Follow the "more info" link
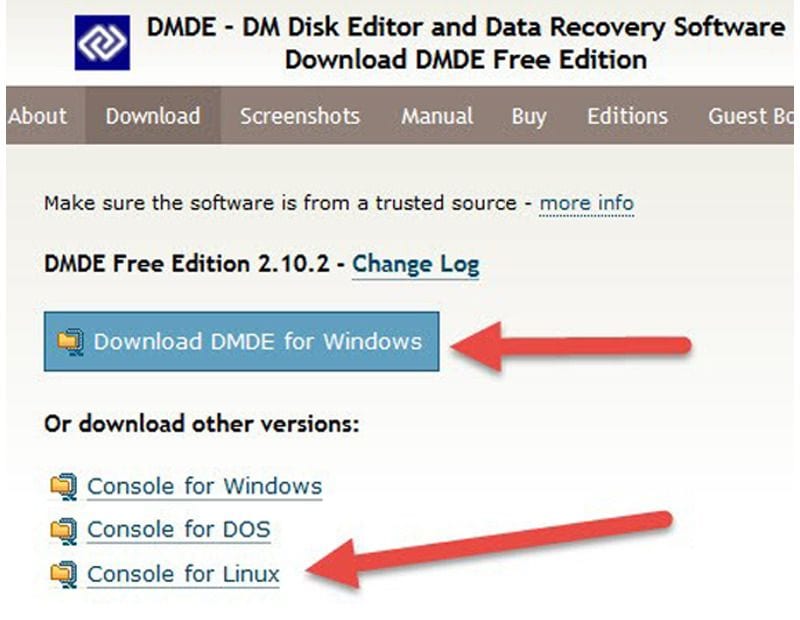800x620 pixels. click(587, 204)
